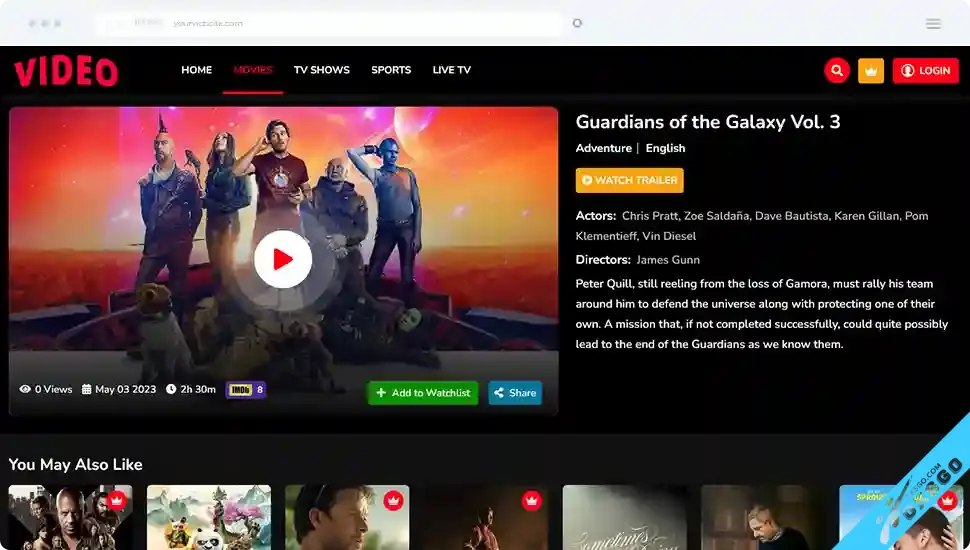
Task: Click the Watch Trailer button
Action: [630, 180]
